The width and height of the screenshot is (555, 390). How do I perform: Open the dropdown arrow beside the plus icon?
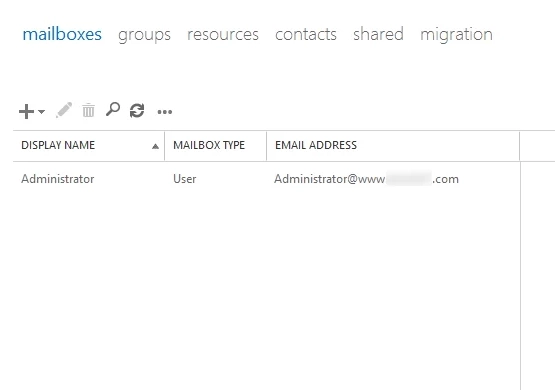(x=41, y=112)
